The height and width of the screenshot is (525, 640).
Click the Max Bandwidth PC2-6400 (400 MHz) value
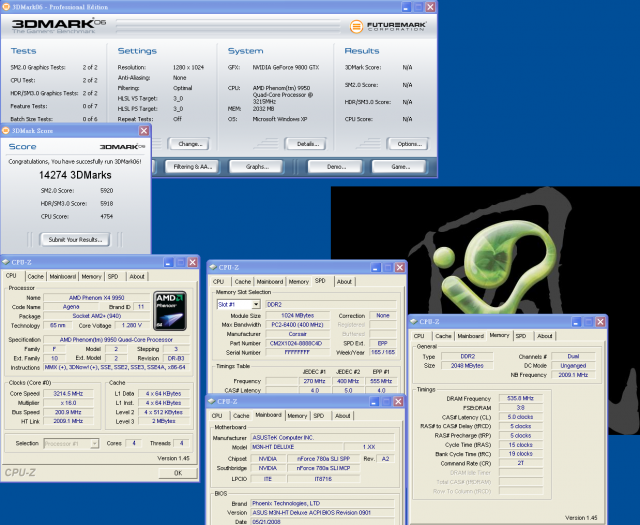(x=297, y=325)
